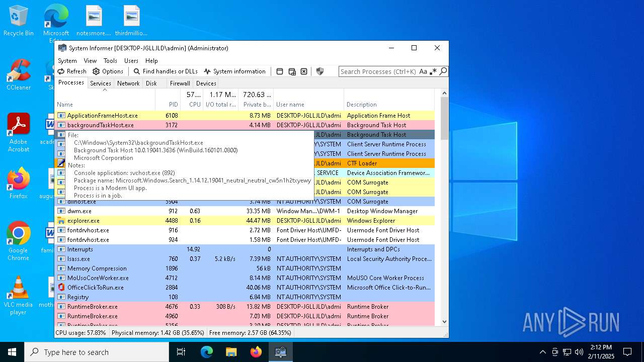Click the dwm.exe process icon
The image size is (644, 362).
click(61, 211)
